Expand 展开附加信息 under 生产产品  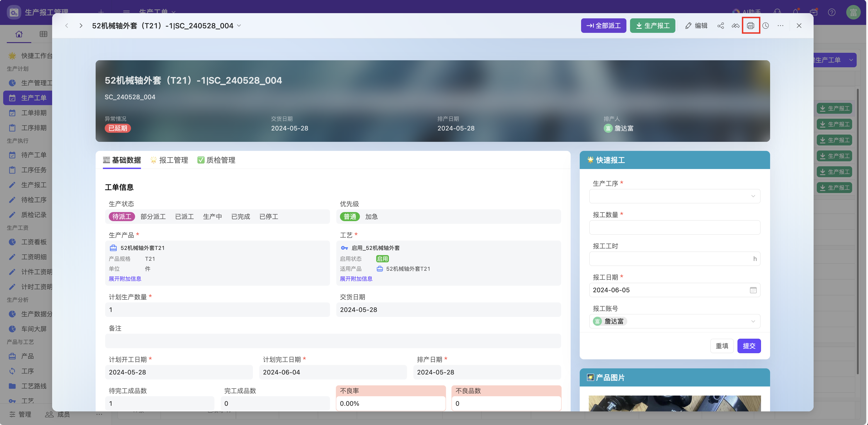tap(125, 279)
